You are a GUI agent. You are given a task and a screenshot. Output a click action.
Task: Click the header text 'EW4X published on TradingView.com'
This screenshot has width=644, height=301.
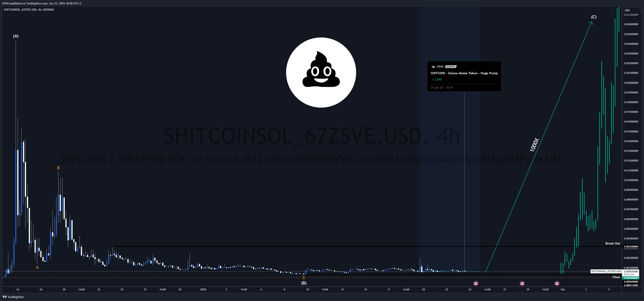[25, 3]
